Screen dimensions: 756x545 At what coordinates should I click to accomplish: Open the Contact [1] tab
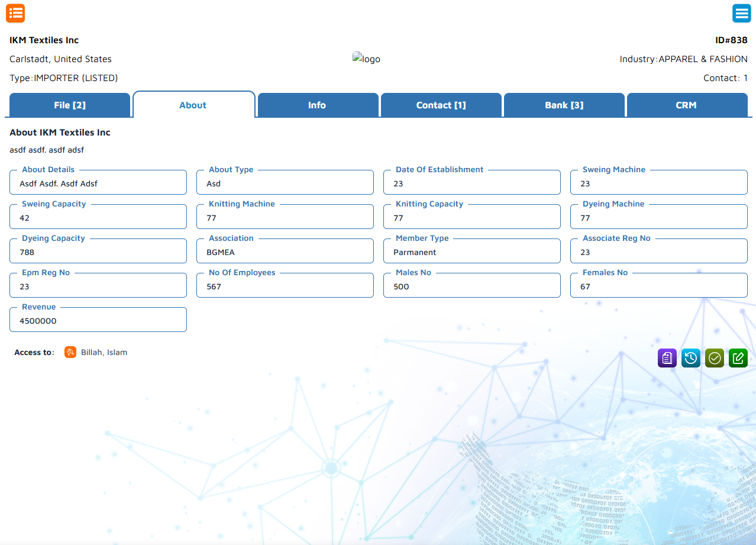point(441,105)
